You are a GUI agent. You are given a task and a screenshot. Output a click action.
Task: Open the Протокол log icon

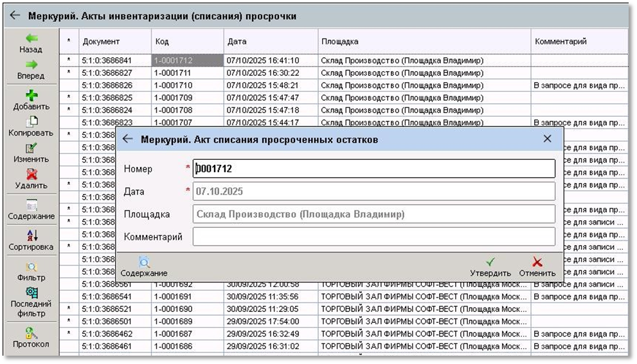pos(31,333)
